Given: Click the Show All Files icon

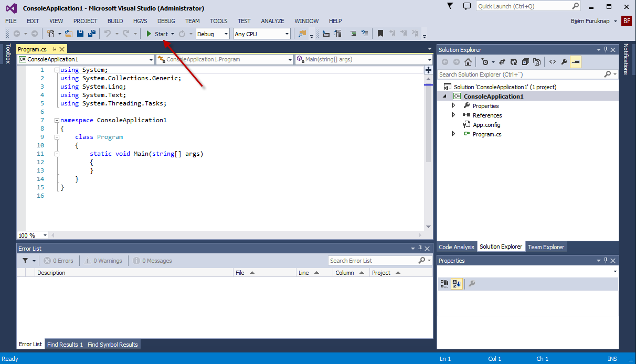Looking at the screenshot, I should (x=537, y=62).
